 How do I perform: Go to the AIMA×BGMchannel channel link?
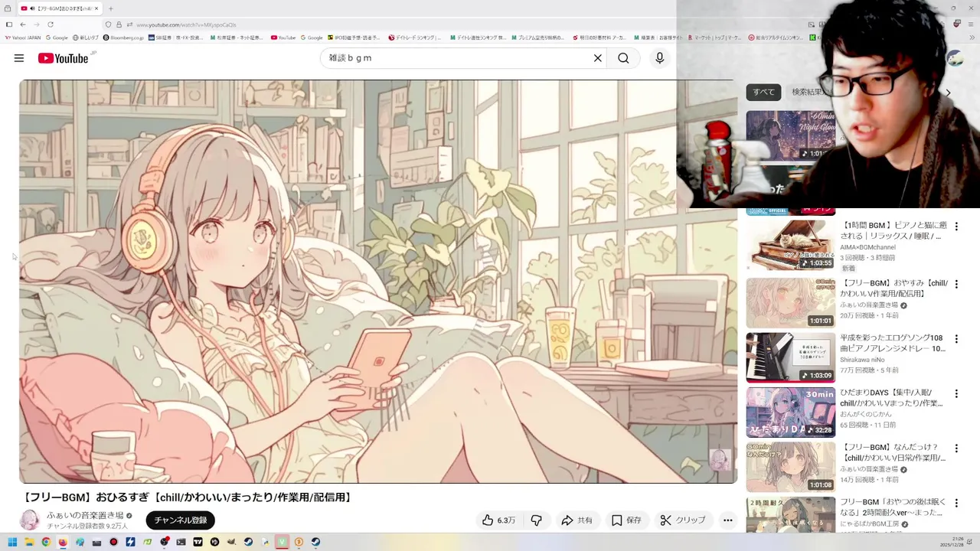click(x=867, y=247)
